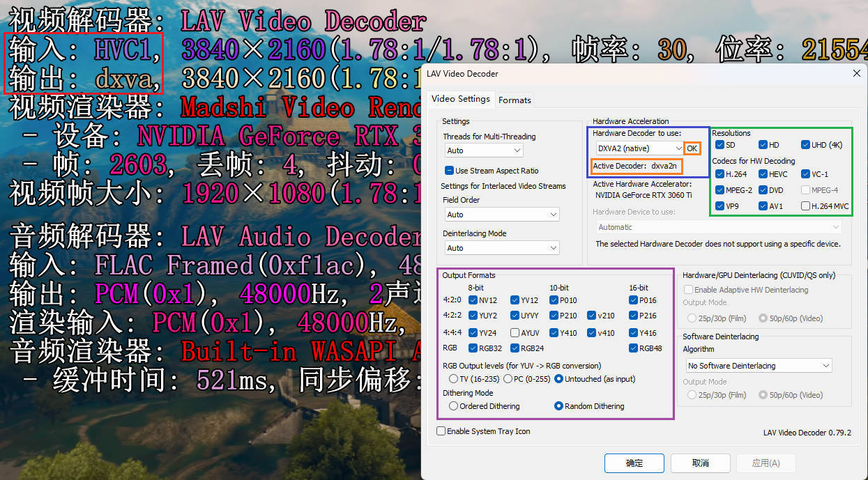Confirm with the 确定 button
The height and width of the screenshot is (480, 868).
click(634, 463)
